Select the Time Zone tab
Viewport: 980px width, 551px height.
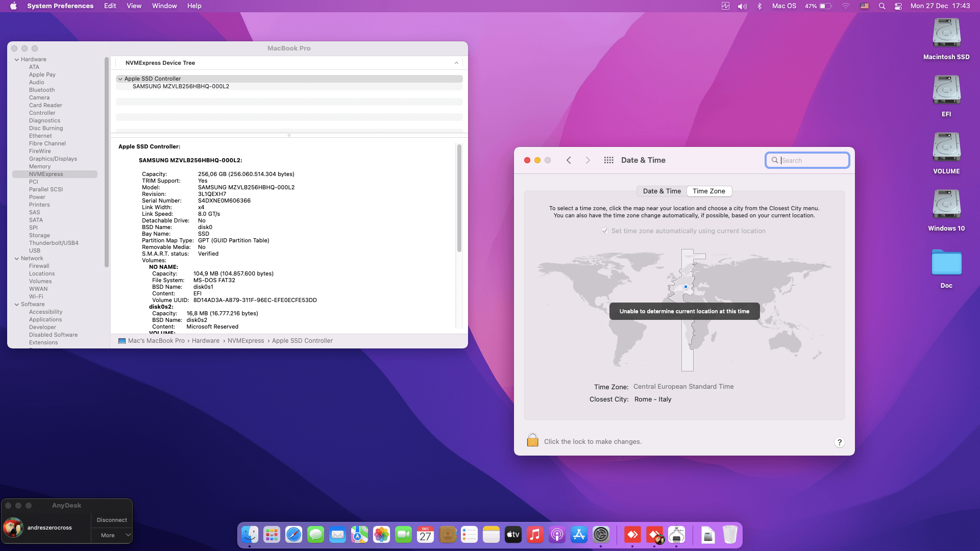click(709, 191)
